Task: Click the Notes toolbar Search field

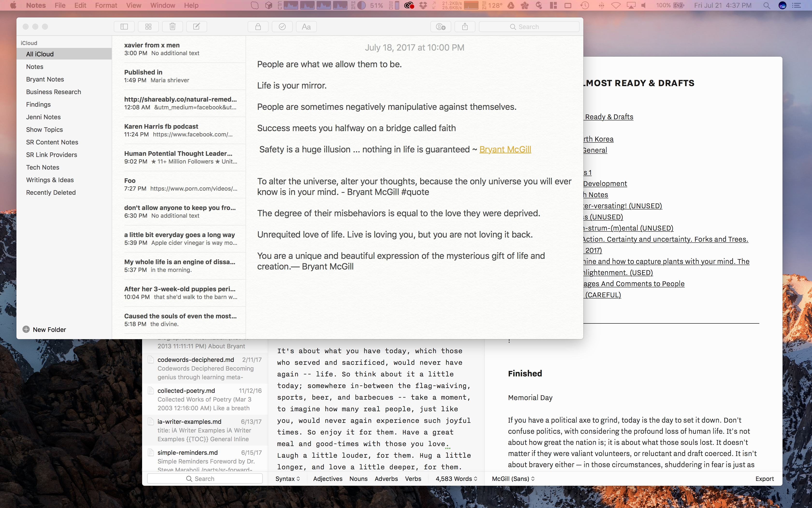Action: pos(529,27)
